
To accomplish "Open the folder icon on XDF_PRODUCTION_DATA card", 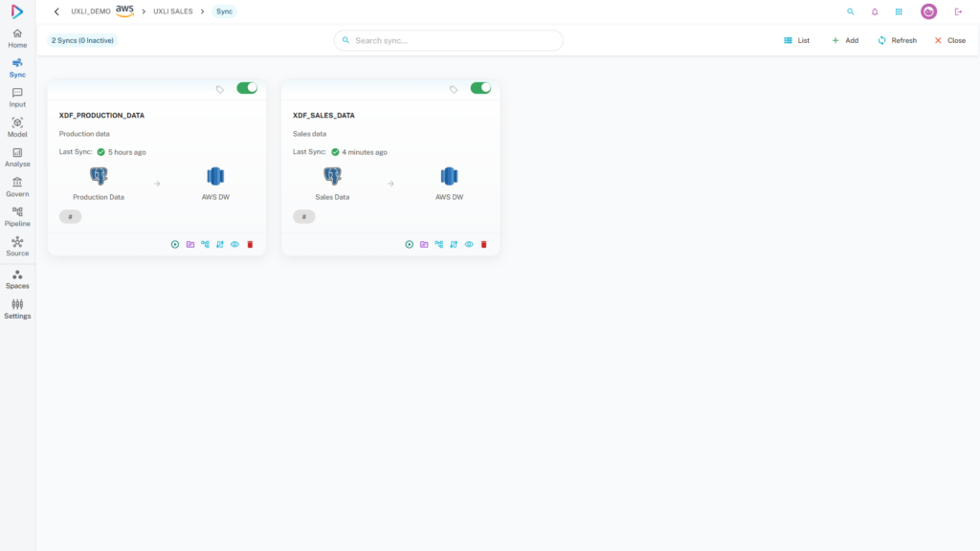I will click(190, 244).
